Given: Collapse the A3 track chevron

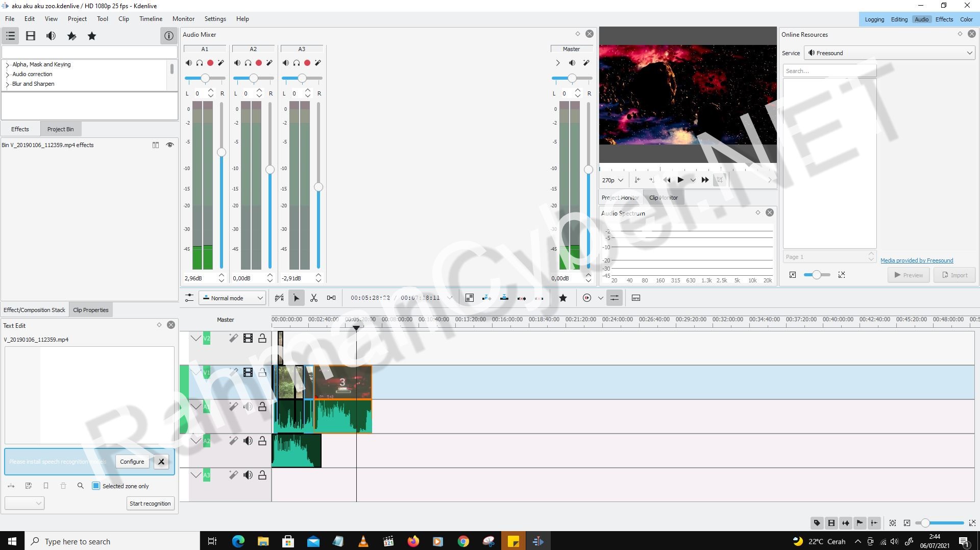Looking at the screenshot, I should [x=196, y=475].
